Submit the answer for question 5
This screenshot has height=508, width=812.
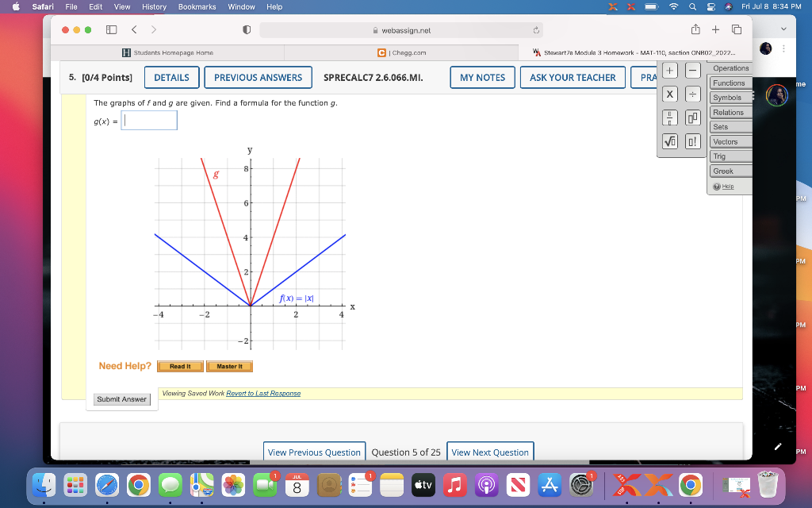click(x=121, y=399)
